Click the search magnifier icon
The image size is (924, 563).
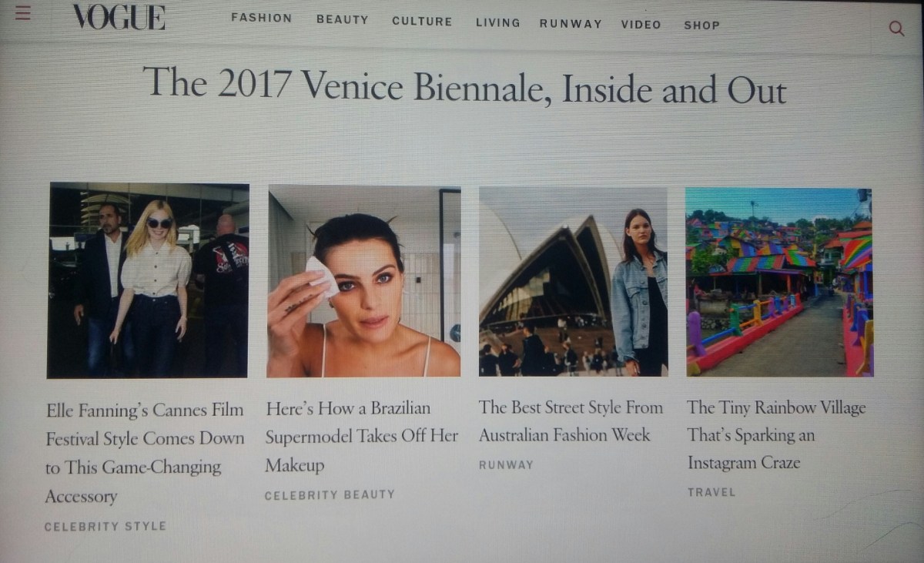pos(896,28)
